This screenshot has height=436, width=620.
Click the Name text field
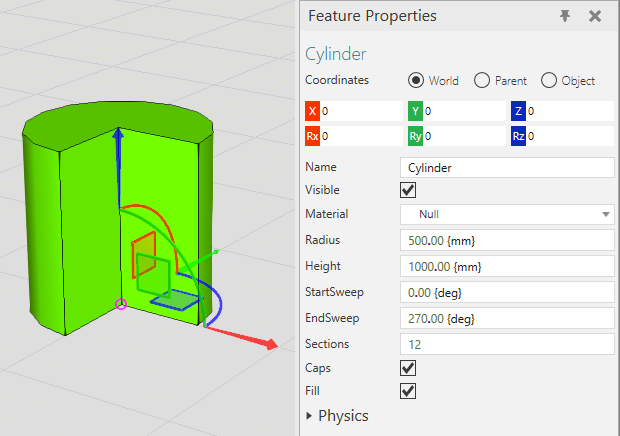coord(506,168)
